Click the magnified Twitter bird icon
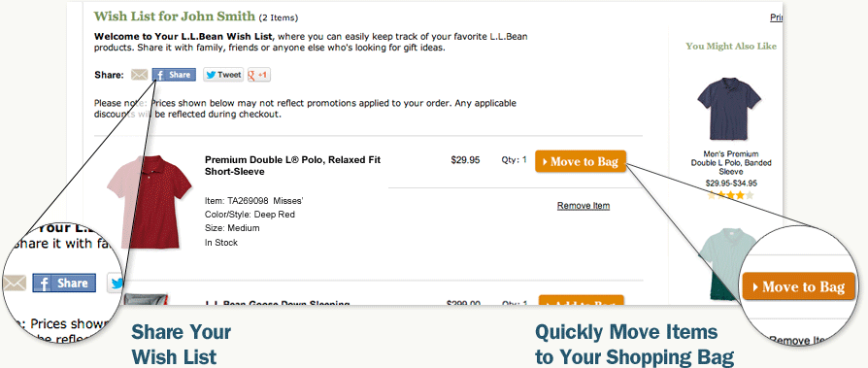The width and height of the screenshot is (868, 368). pyautogui.click(x=116, y=284)
